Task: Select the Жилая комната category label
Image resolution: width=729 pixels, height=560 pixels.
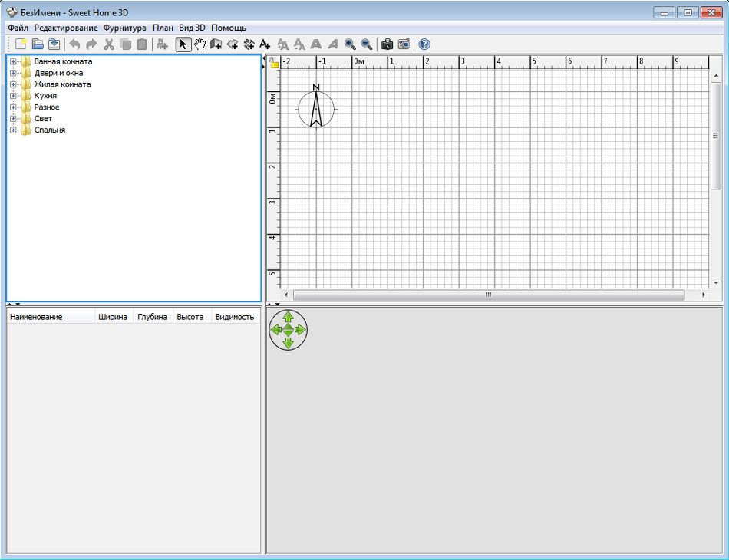Action: tap(62, 84)
